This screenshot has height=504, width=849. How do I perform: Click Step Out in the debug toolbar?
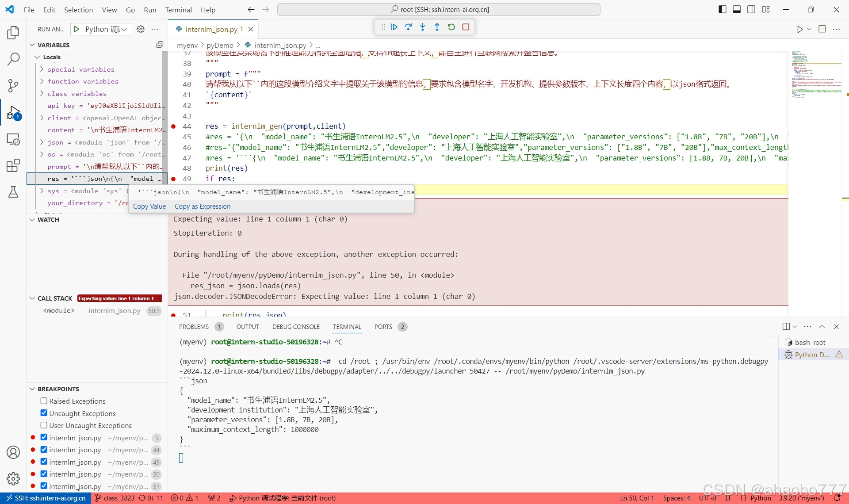tap(437, 27)
